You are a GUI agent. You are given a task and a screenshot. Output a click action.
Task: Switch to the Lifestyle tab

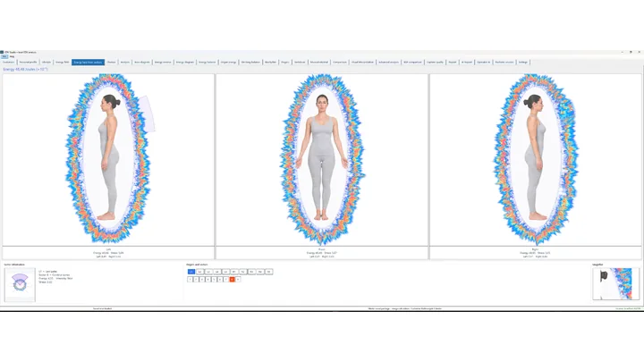coord(47,62)
